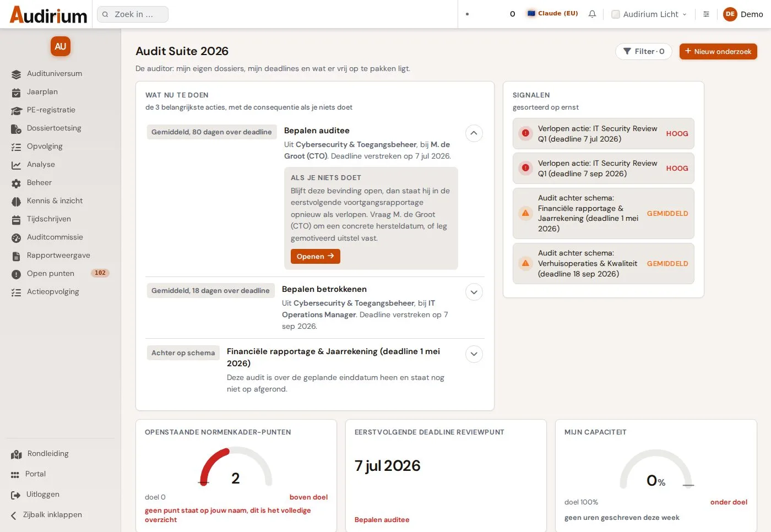Image resolution: width=771 pixels, height=532 pixels.
Task: Click the 'Gemiddeld, 18 dagen over deadline' tag
Action: 210,291
